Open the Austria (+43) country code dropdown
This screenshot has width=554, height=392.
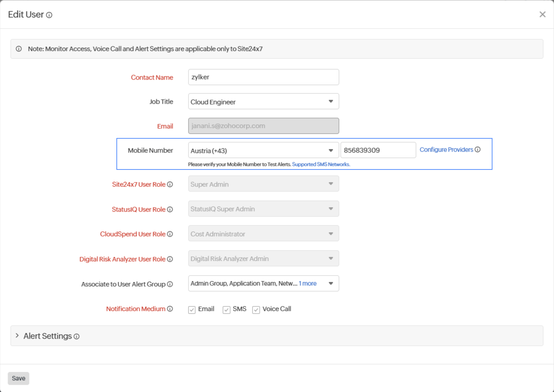pyautogui.click(x=263, y=151)
